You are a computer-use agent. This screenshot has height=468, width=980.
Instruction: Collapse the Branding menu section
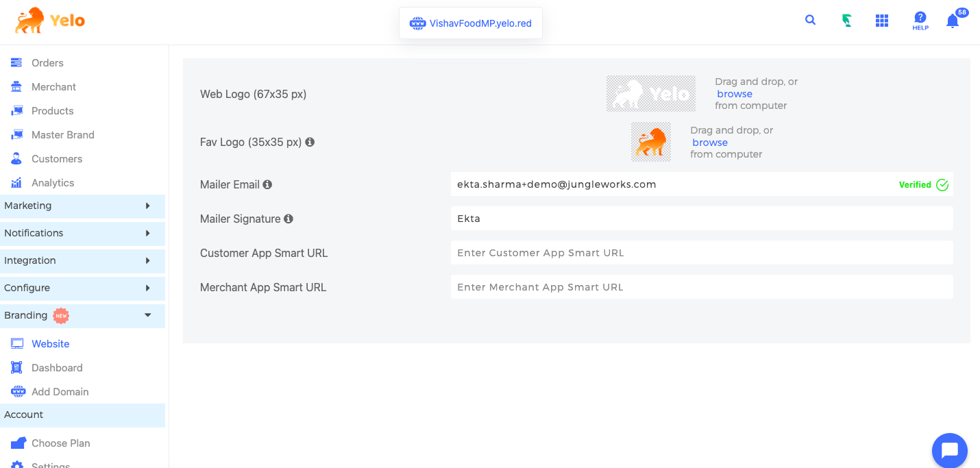pyautogui.click(x=82, y=315)
